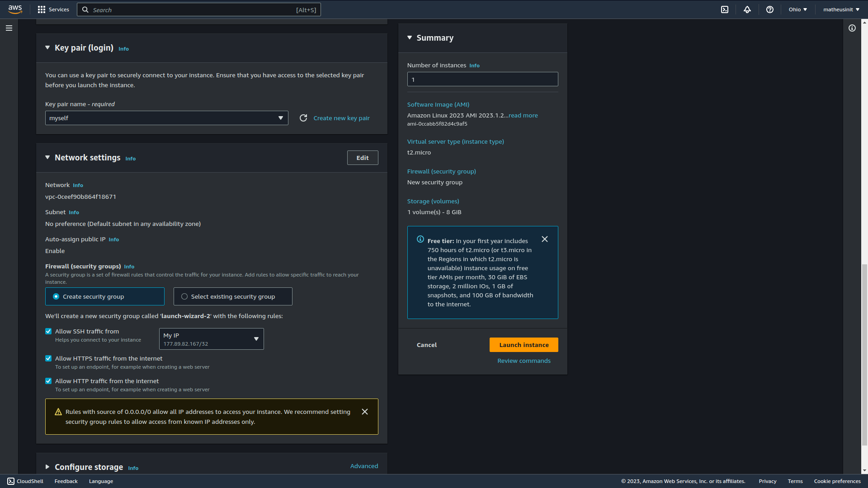This screenshot has width=868, height=488.
Task: Click the help question mark icon
Action: coord(769,9)
